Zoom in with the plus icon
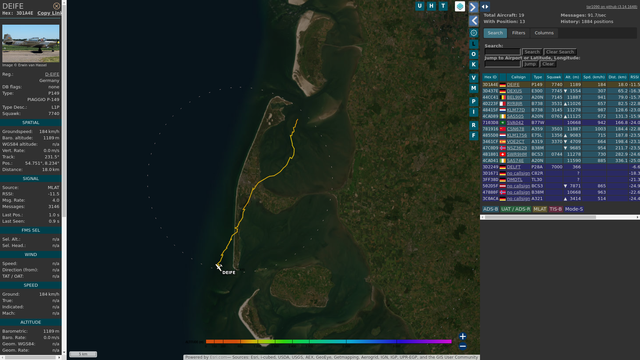Image resolution: width=640 pixels, height=360 pixels. (462, 336)
